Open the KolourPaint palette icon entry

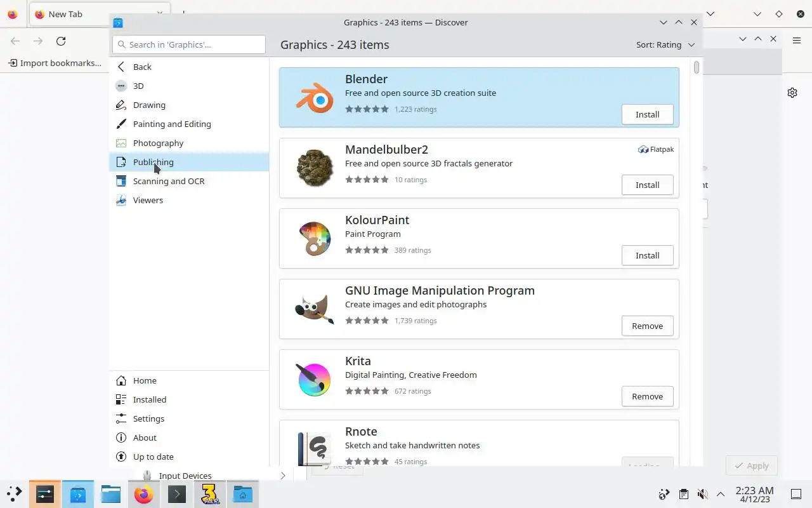315,239
